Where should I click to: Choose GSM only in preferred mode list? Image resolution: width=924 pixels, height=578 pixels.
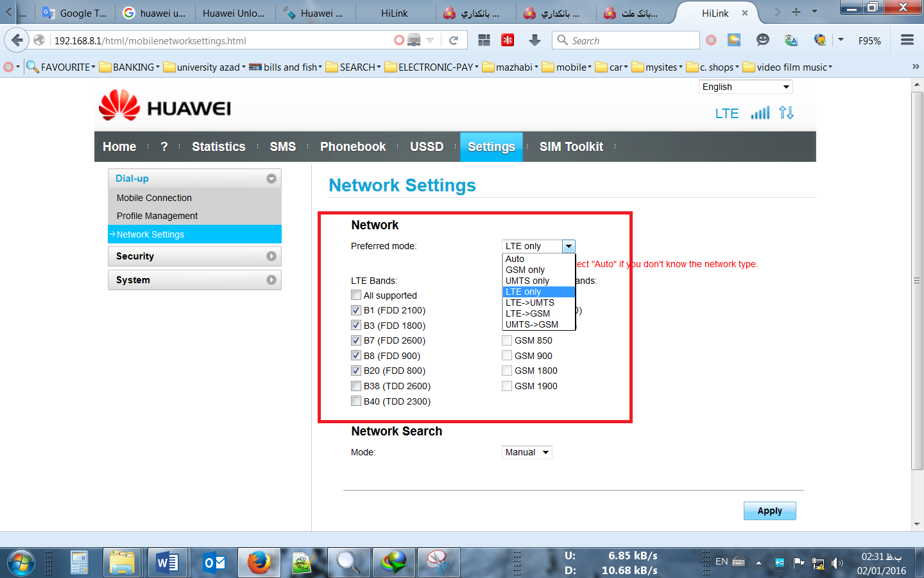[x=538, y=270]
